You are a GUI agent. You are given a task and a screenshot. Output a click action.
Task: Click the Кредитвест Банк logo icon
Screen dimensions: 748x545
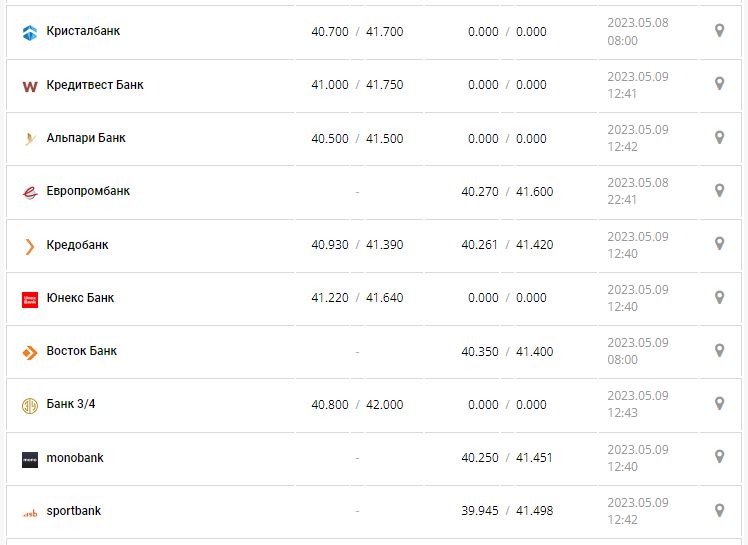coord(29,86)
